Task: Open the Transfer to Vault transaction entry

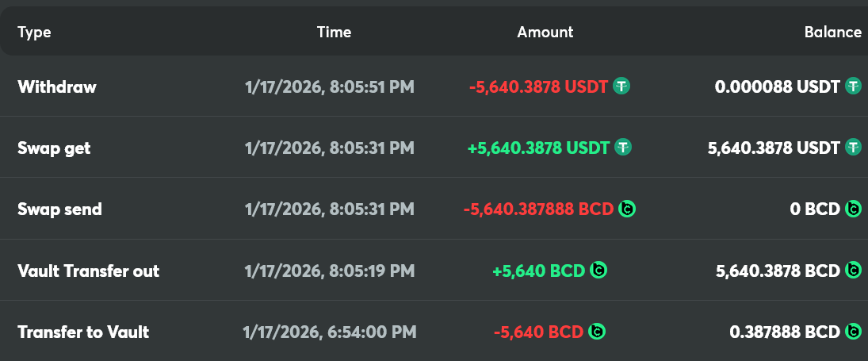Action: (x=83, y=332)
